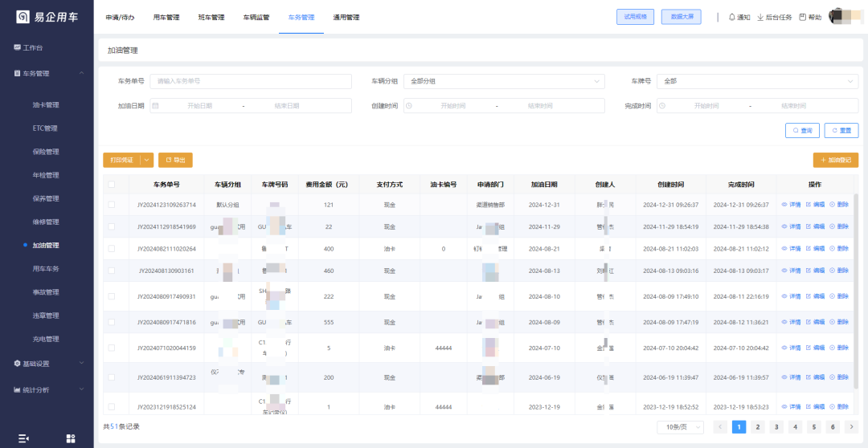Click 删除 delete icon for JY2024082111020264
The width and height of the screenshot is (868, 448).
833,249
